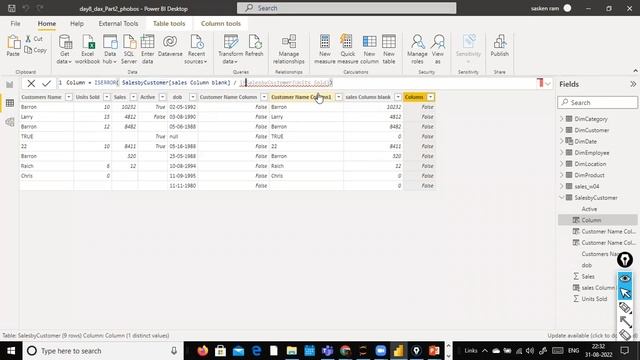This screenshot has height=360, width=640.
Task: Open filter dropdown for sales Column blank
Action: 398,97
